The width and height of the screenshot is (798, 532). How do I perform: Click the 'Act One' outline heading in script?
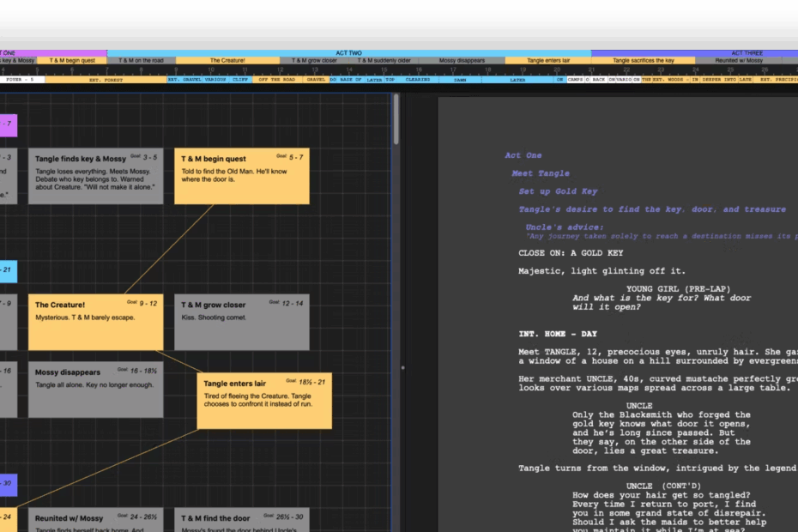(x=523, y=155)
